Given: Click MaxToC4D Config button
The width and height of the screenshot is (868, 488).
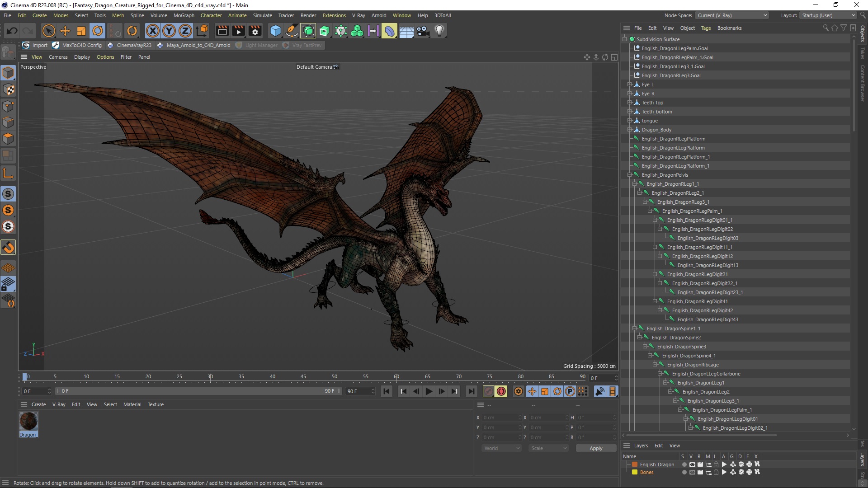Looking at the screenshot, I should 77,45.
